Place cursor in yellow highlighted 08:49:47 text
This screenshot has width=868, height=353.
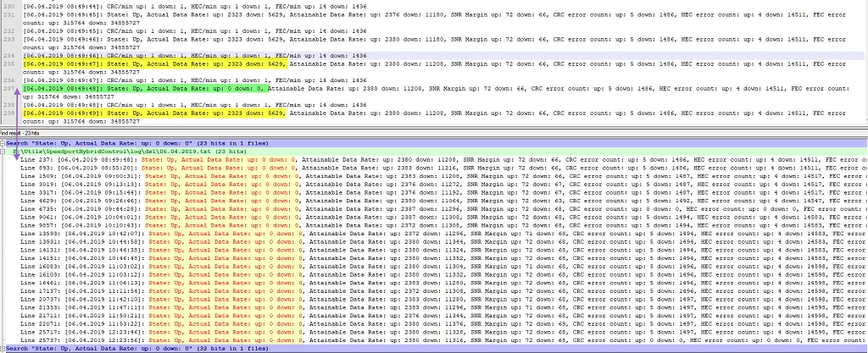[154, 64]
